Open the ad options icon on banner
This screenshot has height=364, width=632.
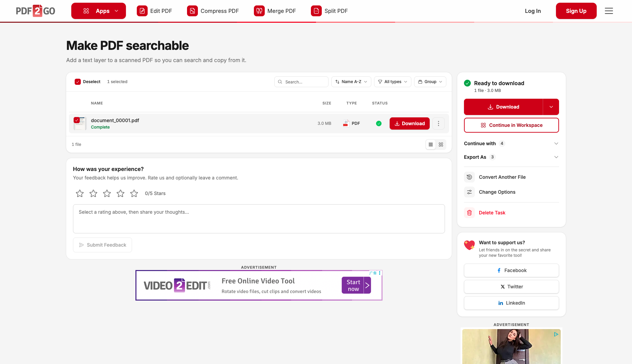pos(380,273)
